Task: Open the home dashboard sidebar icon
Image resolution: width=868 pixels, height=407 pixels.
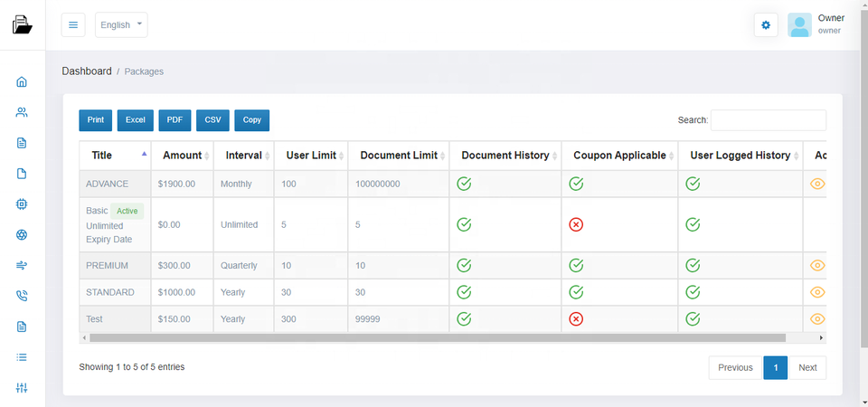Action: pyautogui.click(x=22, y=82)
